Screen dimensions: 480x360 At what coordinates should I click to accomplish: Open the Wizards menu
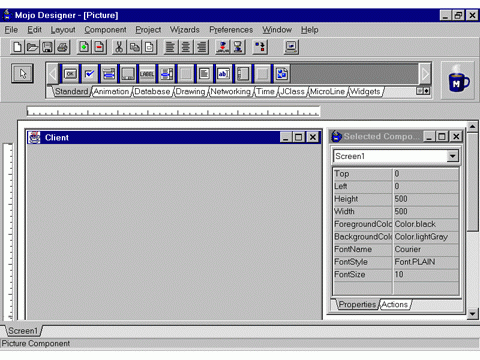click(185, 30)
